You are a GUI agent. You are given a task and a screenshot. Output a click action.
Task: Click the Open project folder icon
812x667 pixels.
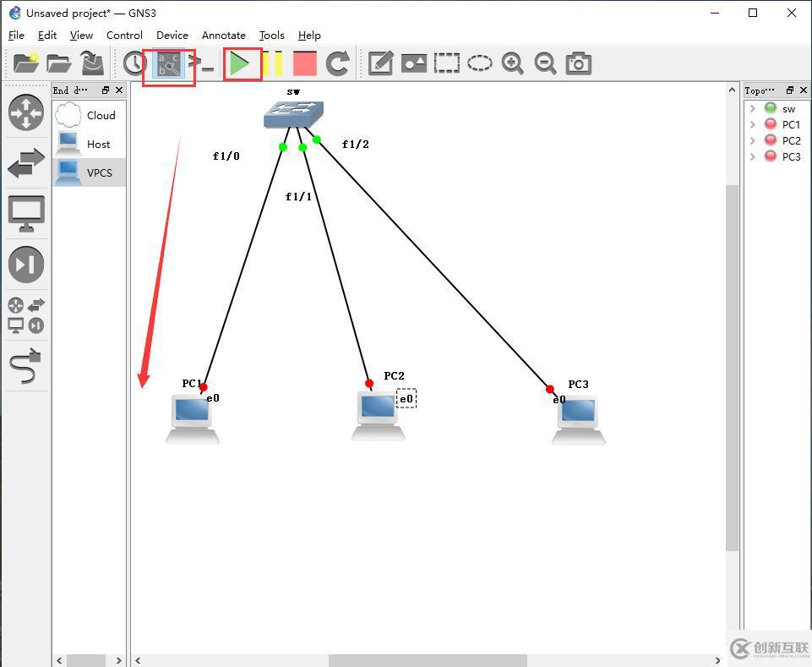click(x=59, y=63)
